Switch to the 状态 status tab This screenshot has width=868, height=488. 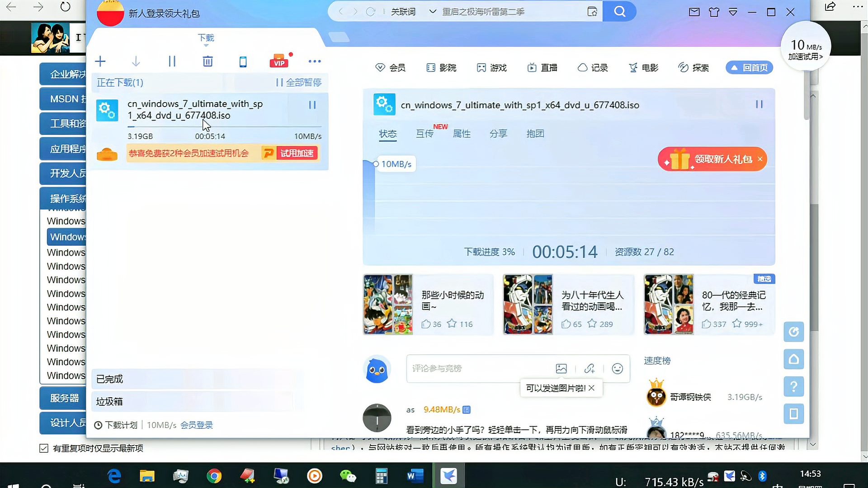(x=387, y=134)
